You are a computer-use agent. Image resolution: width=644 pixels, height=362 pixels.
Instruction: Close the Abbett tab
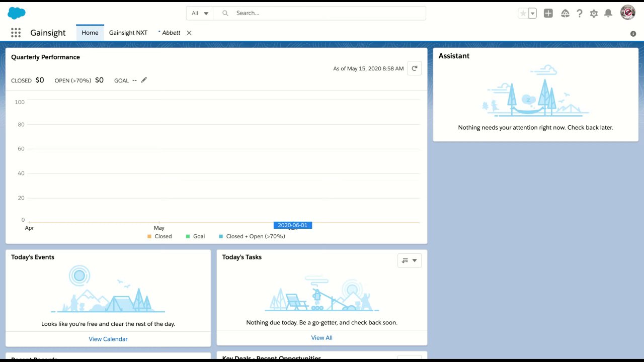[x=189, y=33]
